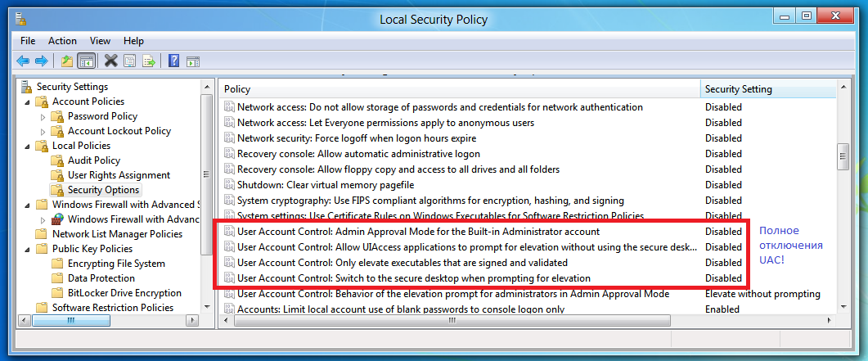Select User Rights Assignment in tree
This screenshot has height=361, width=868.
119,175
